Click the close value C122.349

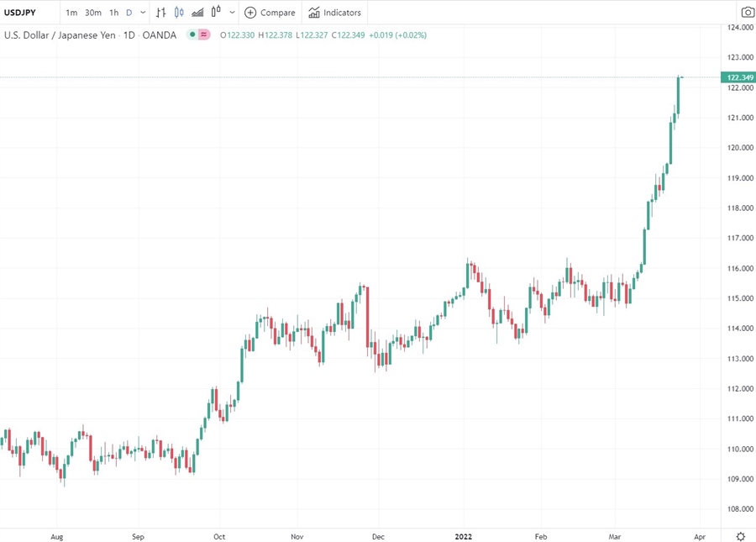pyautogui.click(x=348, y=35)
